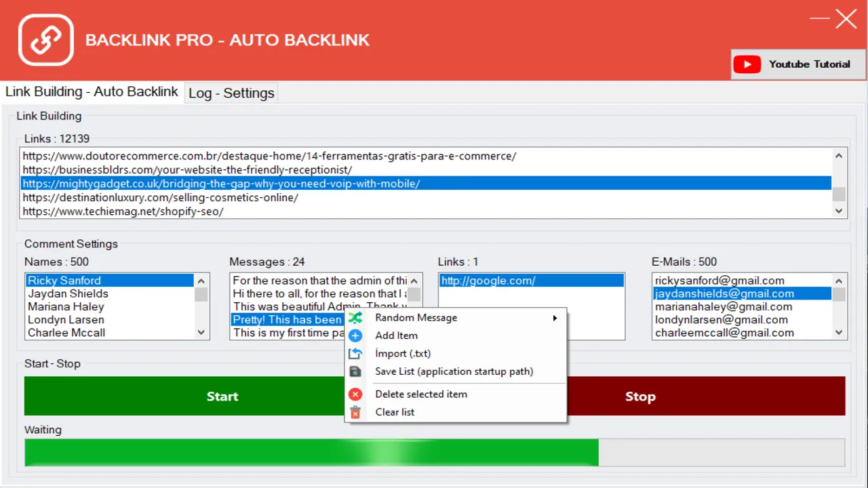Click the Clear list trash icon
Viewport: 868px width, 488px height.
[355, 412]
